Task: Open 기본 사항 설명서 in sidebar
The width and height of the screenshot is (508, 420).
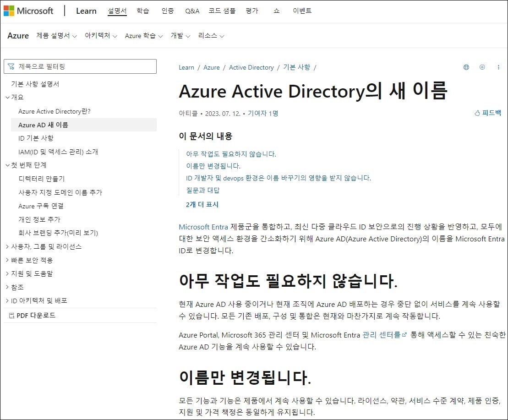Action: (35, 84)
